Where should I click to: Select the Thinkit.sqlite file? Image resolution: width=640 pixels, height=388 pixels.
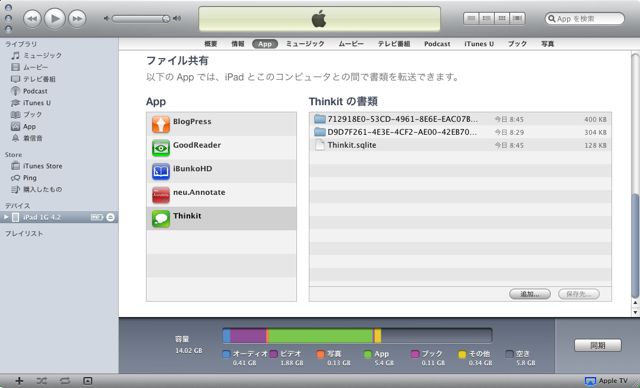coord(460,145)
